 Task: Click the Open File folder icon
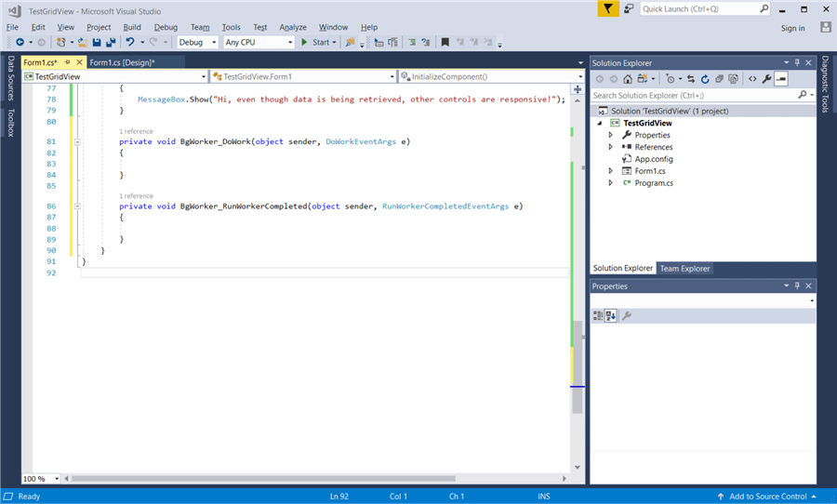(82, 42)
